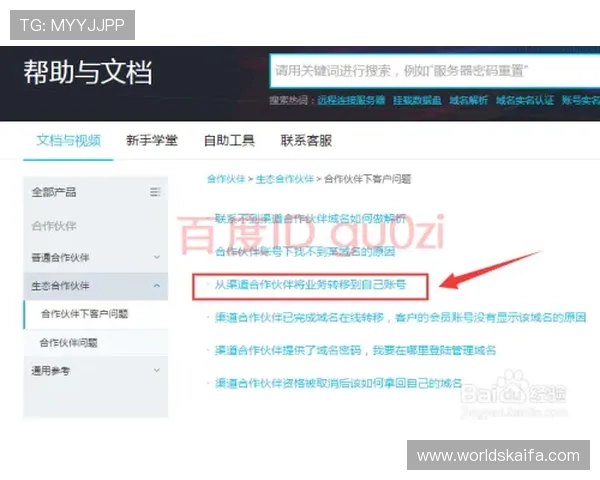Switch to the 文档与视频 tab
The height and width of the screenshot is (480, 600).
click(68, 140)
